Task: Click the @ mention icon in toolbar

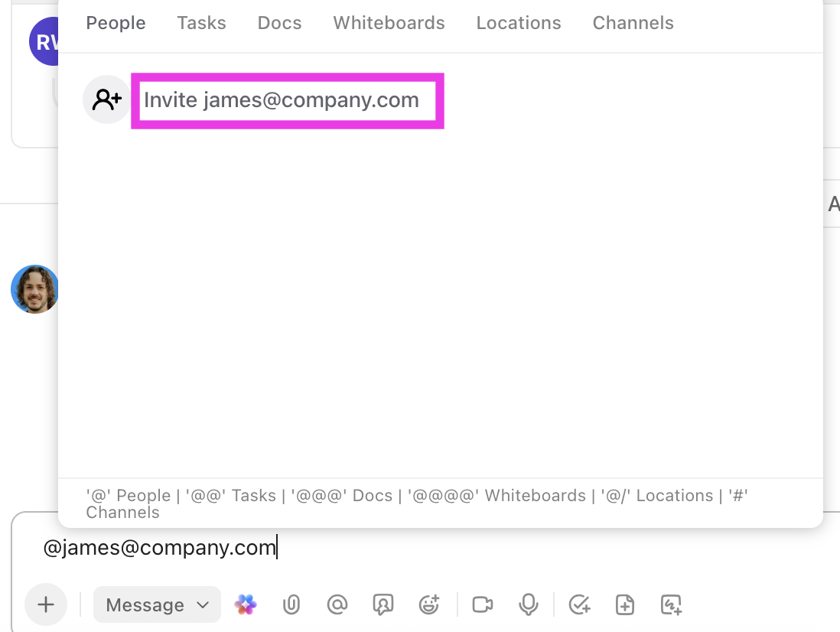Action: [x=337, y=605]
